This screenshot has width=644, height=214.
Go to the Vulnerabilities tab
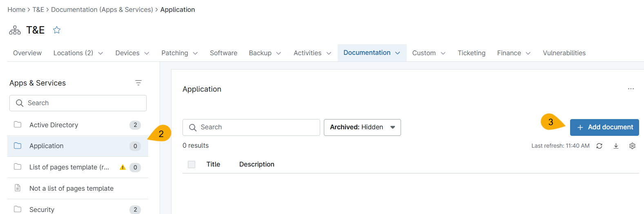click(564, 53)
